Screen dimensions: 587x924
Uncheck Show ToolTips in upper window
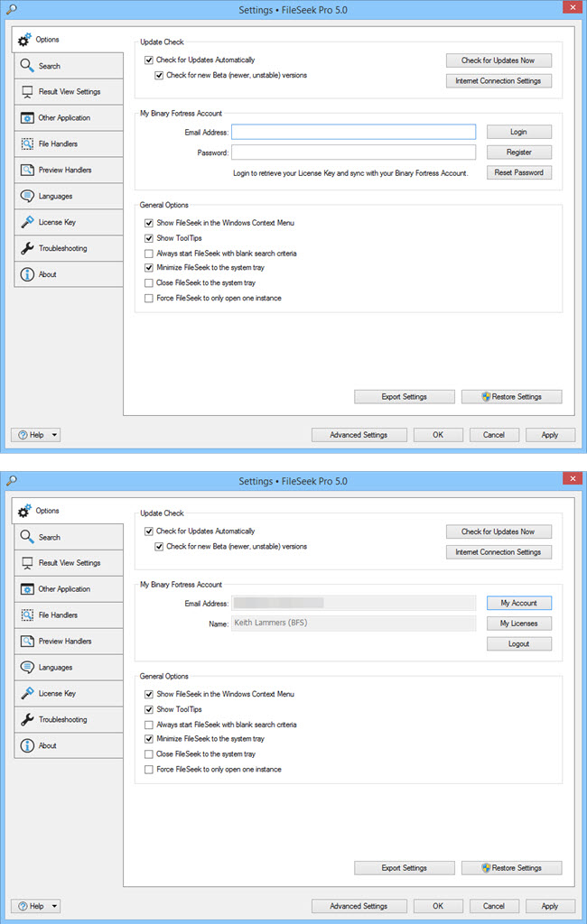(x=149, y=238)
